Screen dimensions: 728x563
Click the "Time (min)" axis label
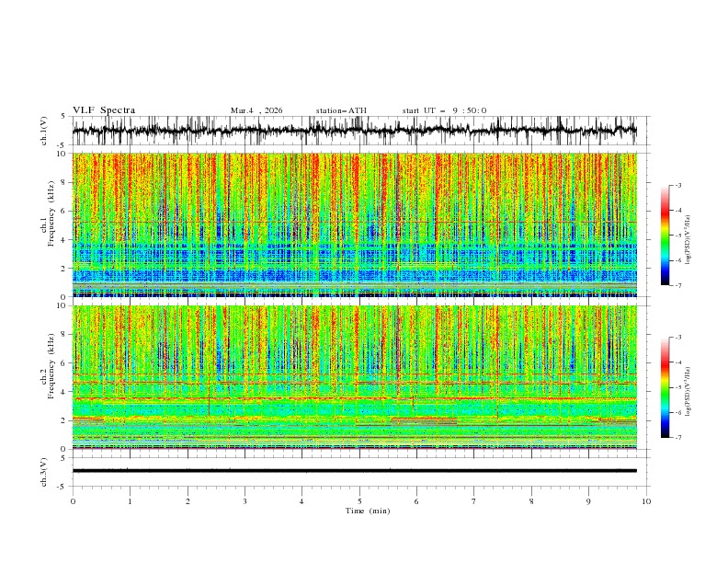[368, 511]
